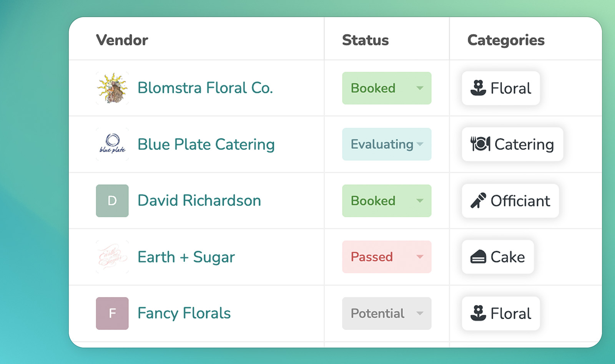Image resolution: width=615 pixels, height=364 pixels.
Task: Click the Blue Plate Catering logo
Action: (x=112, y=144)
